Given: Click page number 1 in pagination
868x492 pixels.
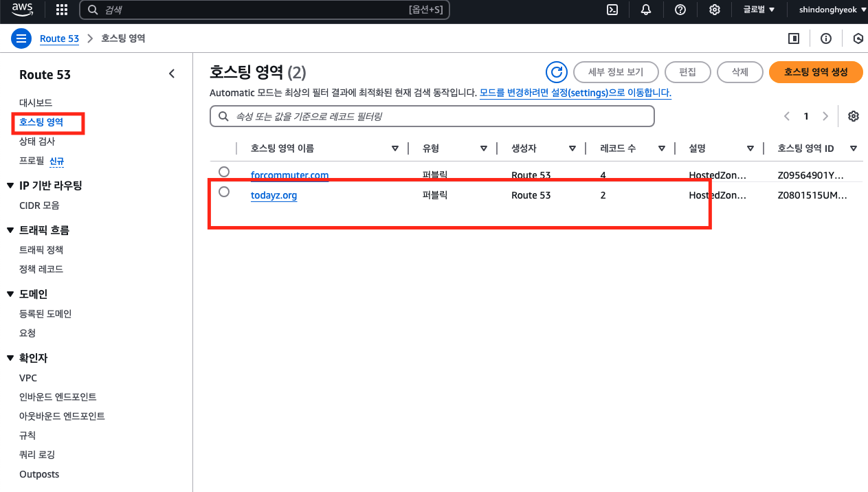Looking at the screenshot, I should [806, 116].
